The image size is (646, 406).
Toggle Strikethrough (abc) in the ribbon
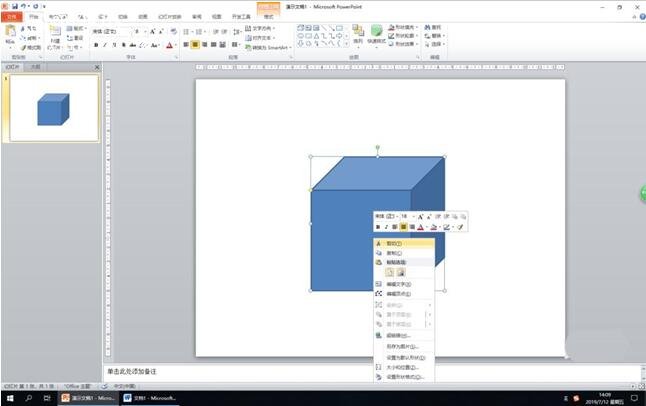point(133,45)
